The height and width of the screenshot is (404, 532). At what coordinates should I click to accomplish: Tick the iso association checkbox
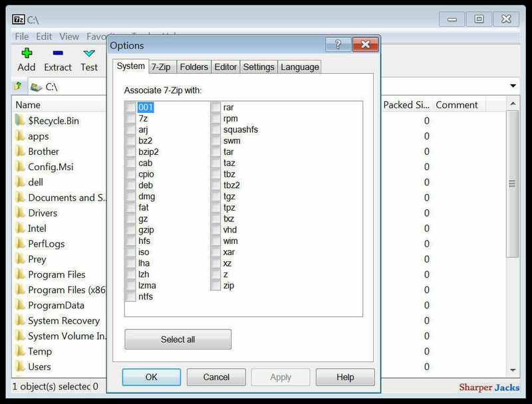coord(130,252)
